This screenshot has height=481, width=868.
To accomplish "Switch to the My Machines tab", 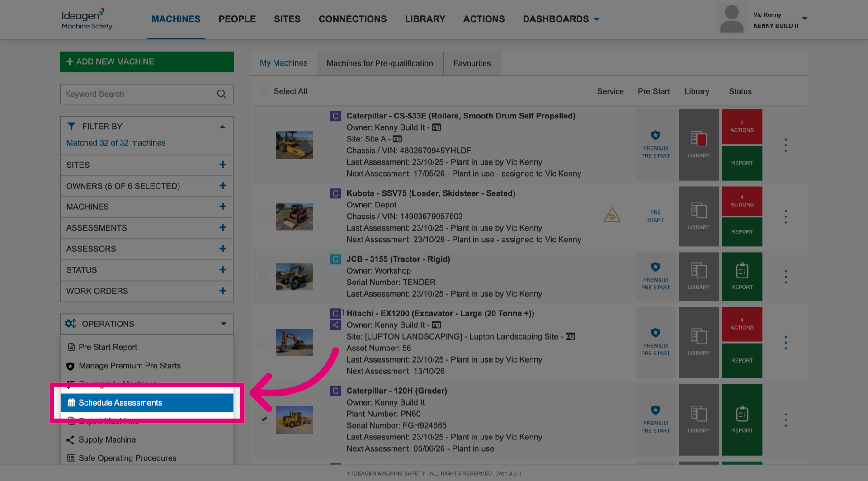I will coord(284,63).
